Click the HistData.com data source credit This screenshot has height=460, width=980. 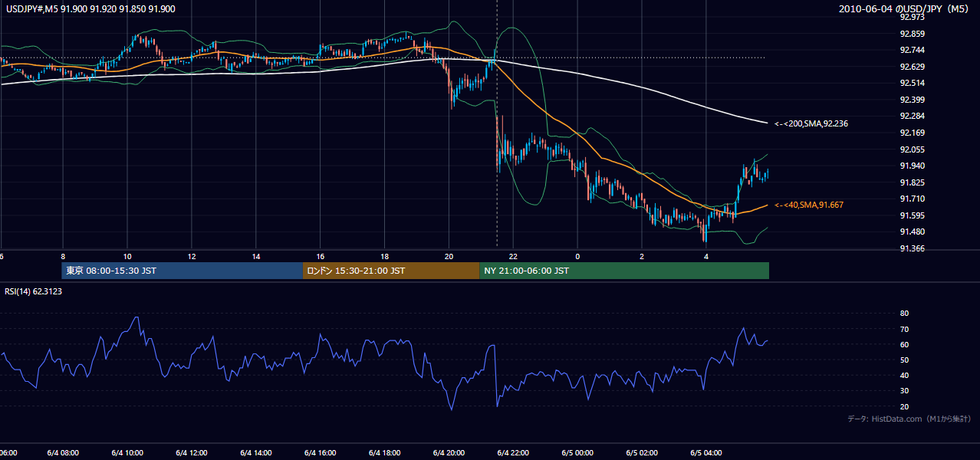pos(909,419)
